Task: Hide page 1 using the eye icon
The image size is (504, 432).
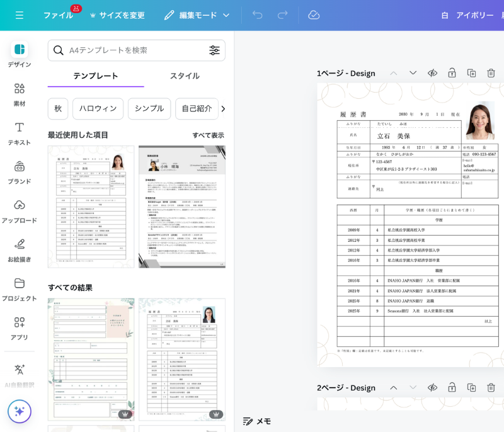Action: point(432,73)
